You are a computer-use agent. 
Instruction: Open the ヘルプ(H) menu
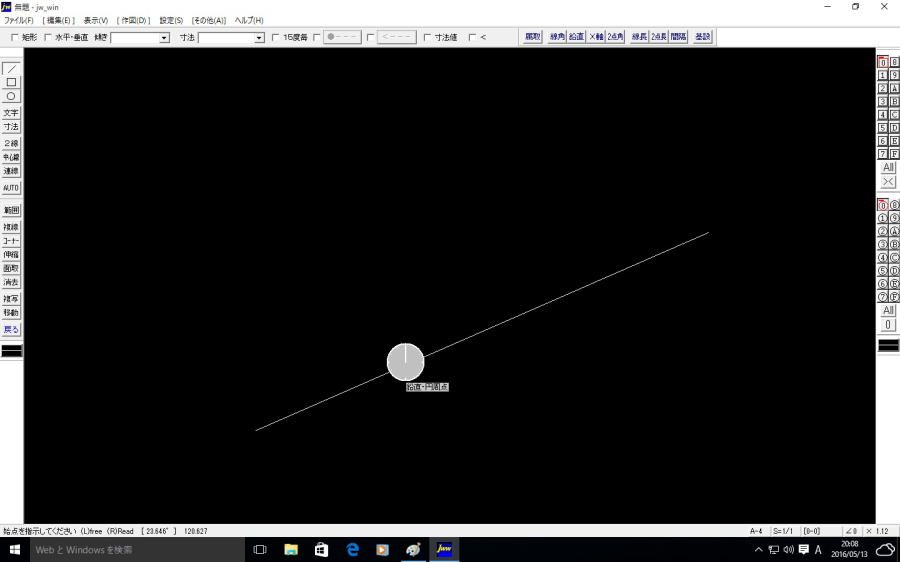[249, 20]
